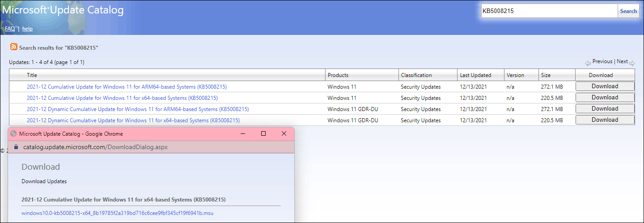The width and height of the screenshot is (644, 223).
Task: Open Cumulative Update for x64-based Systems link
Action: pyautogui.click(x=122, y=98)
